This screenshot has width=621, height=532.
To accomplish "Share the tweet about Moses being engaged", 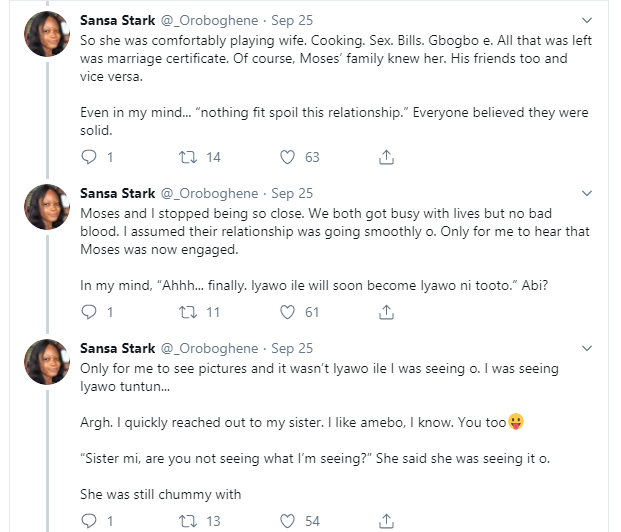I will 385,313.
